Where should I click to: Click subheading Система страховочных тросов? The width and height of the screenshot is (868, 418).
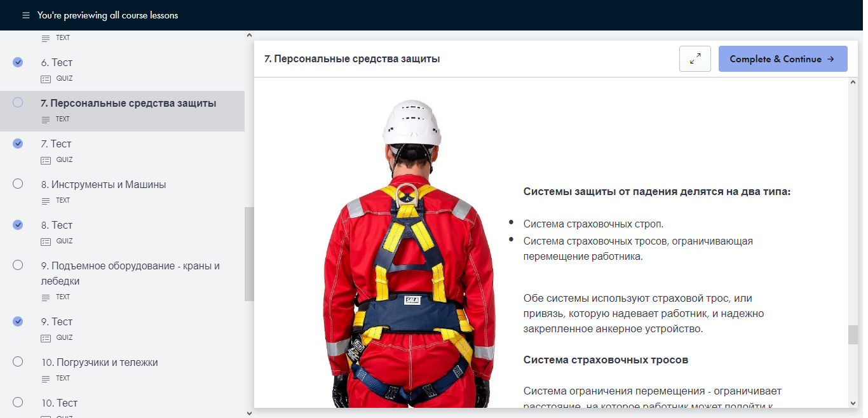click(606, 360)
